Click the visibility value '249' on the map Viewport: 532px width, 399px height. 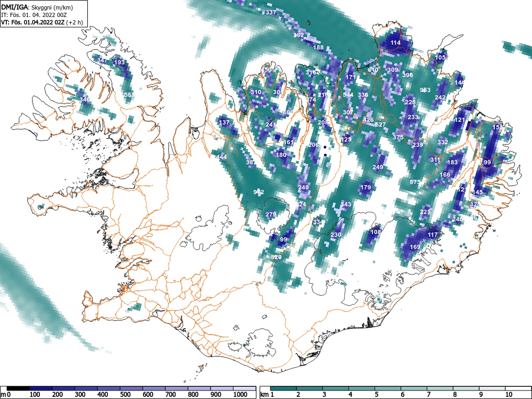click(378, 167)
